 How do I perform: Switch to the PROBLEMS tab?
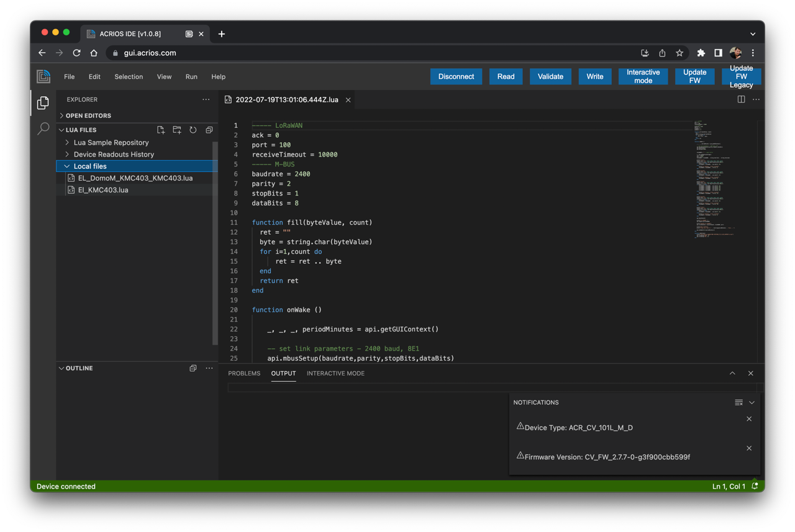pos(244,373)
